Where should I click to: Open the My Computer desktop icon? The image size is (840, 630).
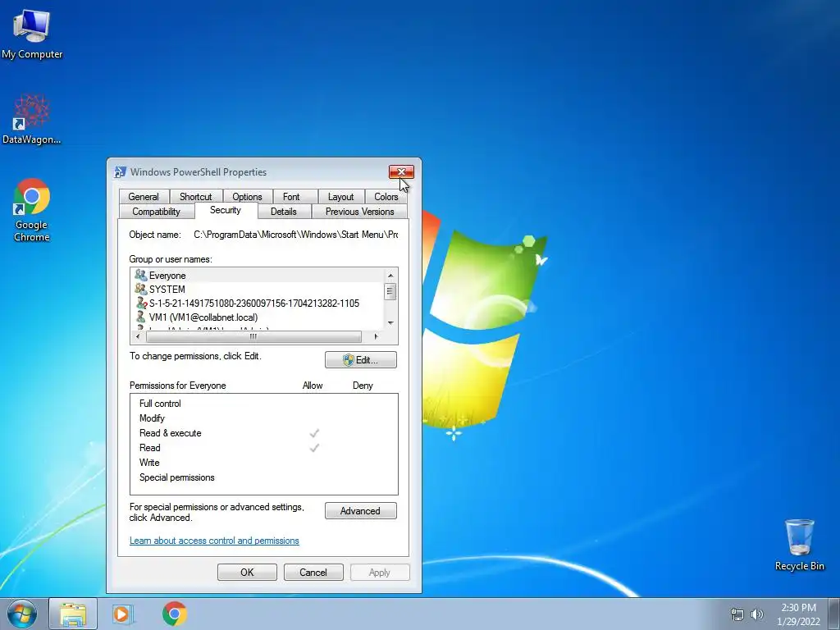32,34
